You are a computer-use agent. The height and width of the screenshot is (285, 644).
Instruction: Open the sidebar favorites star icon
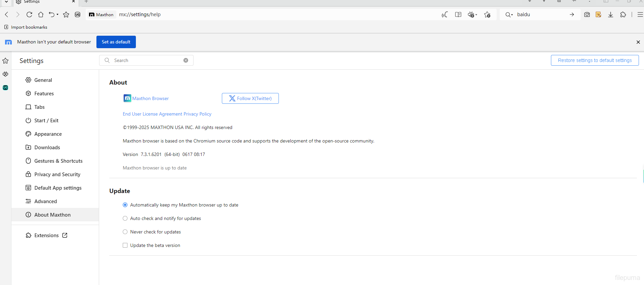[x=5, y=61]
